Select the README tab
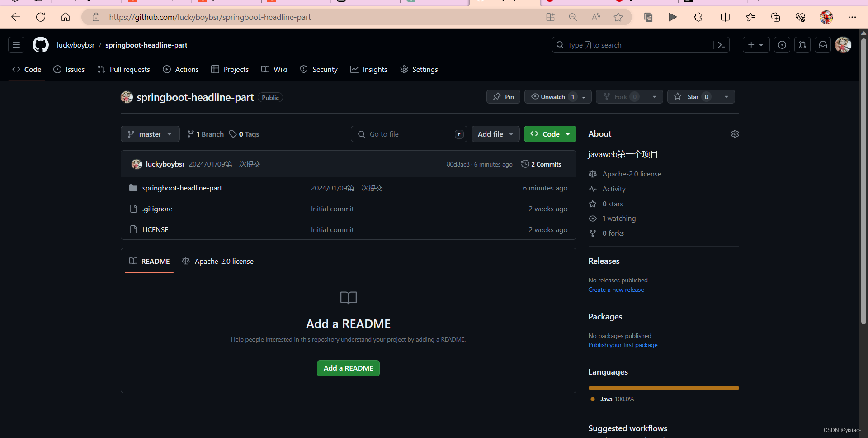Viewport: 868px width, 438px height. pos(150,261)
